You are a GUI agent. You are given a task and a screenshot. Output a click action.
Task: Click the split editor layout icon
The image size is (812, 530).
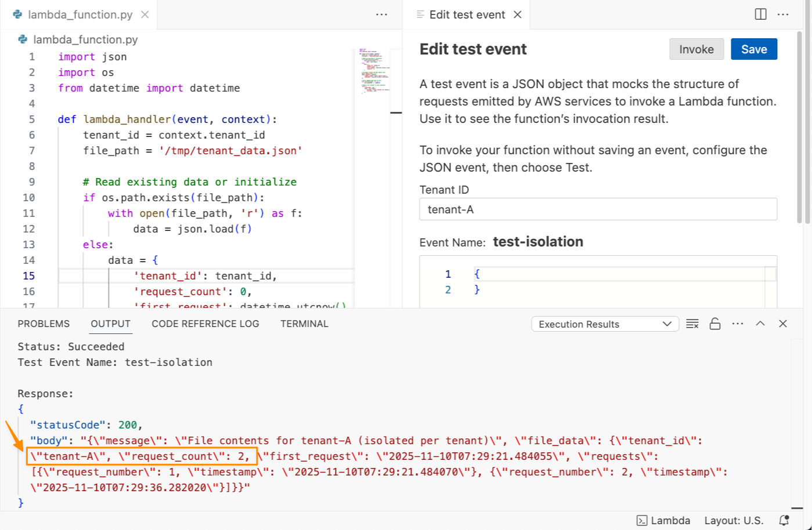pyautogui.click(x=760, y=14)
